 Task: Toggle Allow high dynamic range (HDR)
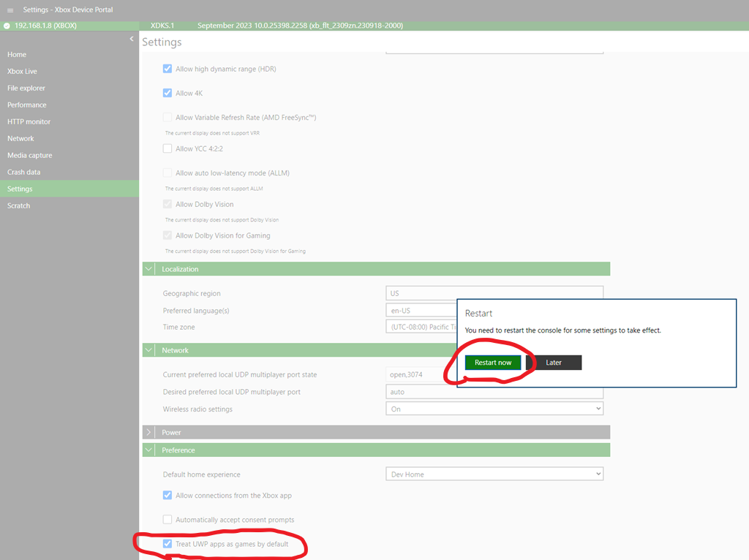click(168, 69)
